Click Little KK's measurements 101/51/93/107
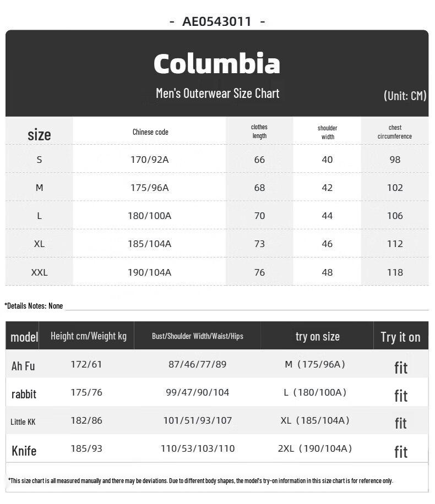 coord(197,420)
